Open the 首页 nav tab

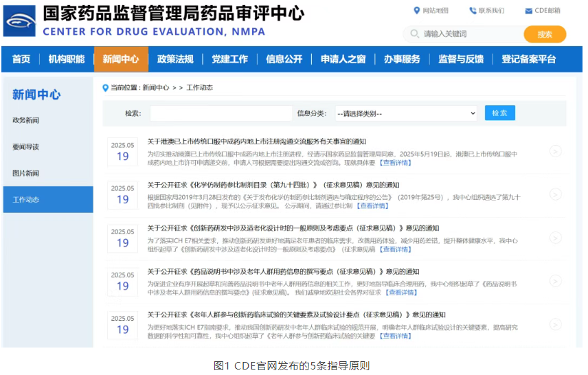(21, 59)
